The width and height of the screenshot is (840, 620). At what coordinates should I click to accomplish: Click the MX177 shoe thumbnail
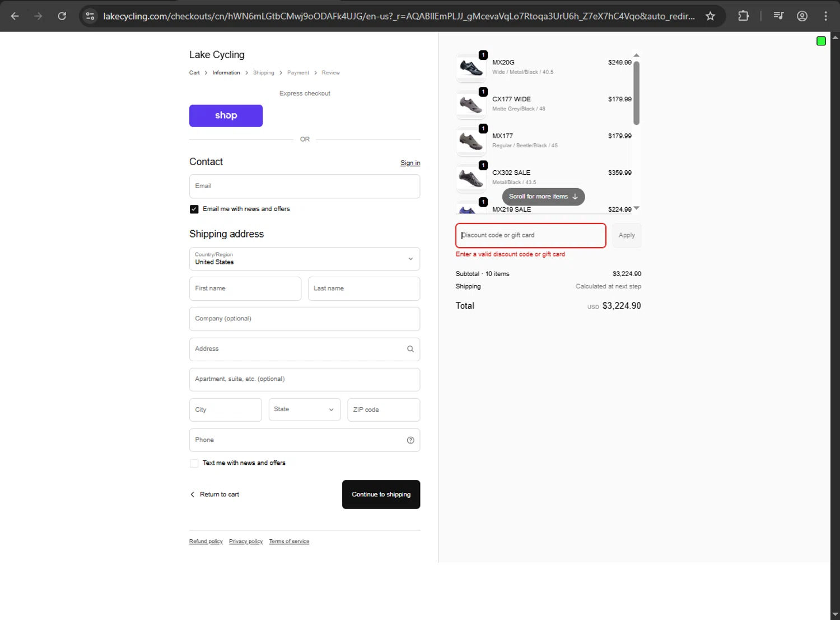click(471, 141)
